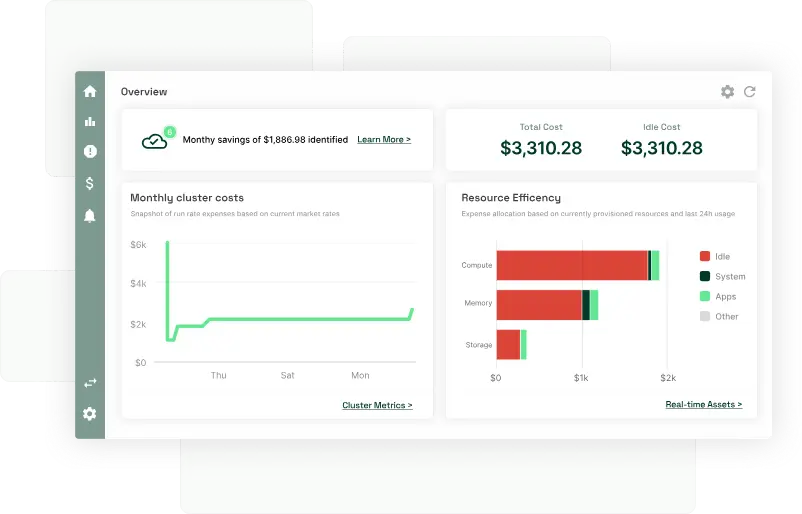802x514 pixels.
Task: Open the notifications bell icon
Action: [x=90, y=215]
